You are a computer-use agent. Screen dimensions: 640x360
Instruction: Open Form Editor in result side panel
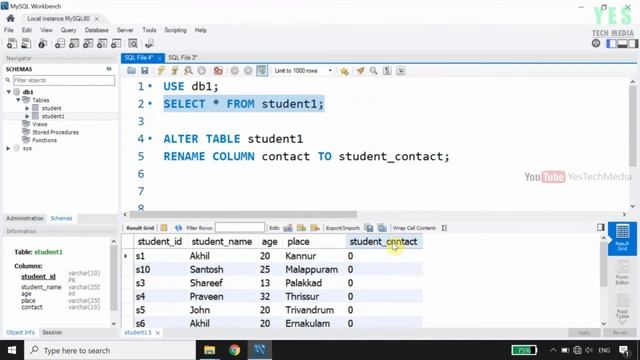[622, 273]
